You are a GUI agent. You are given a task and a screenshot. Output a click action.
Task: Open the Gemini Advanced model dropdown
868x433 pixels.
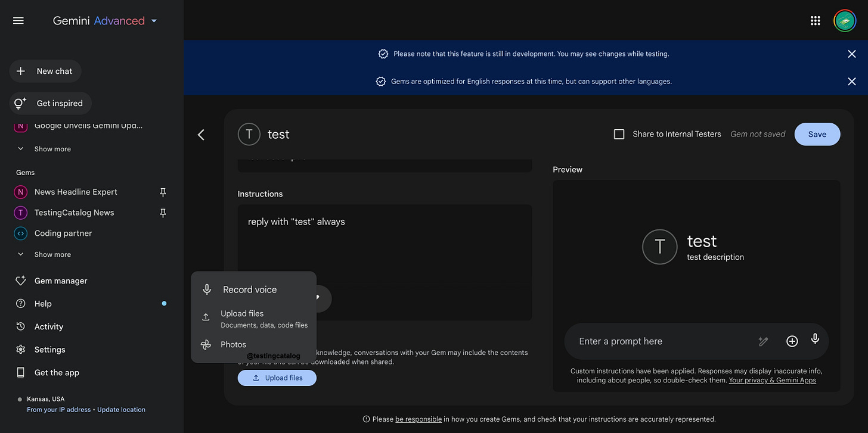point(106,21)
